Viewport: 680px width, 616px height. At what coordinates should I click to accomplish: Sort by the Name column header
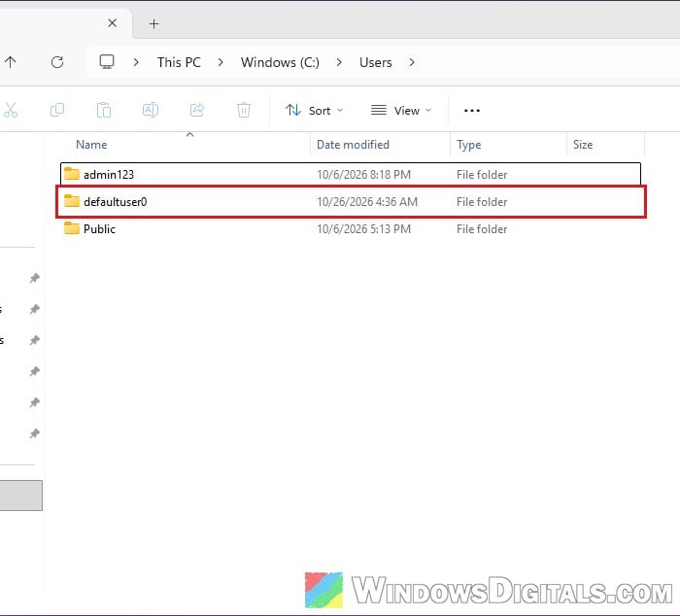click(91, 145)
